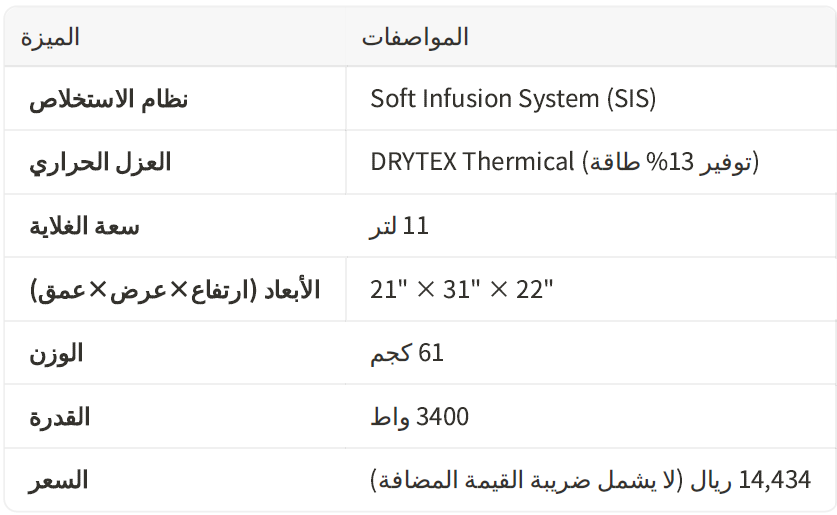Click the 11 لتر capacity value
The width and height of the screenshot is (837, 515).
pos(399,226)
